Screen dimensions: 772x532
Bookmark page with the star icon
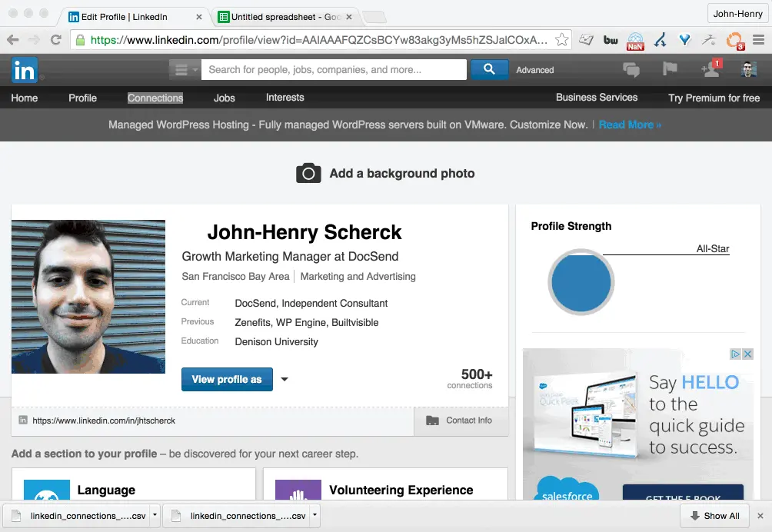561,39
